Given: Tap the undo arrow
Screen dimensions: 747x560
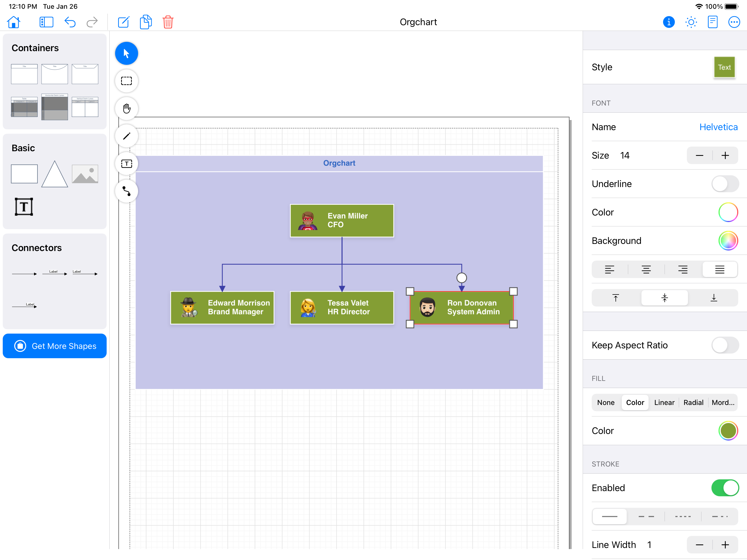Looking at the screenshot, I should coord(70,22).
